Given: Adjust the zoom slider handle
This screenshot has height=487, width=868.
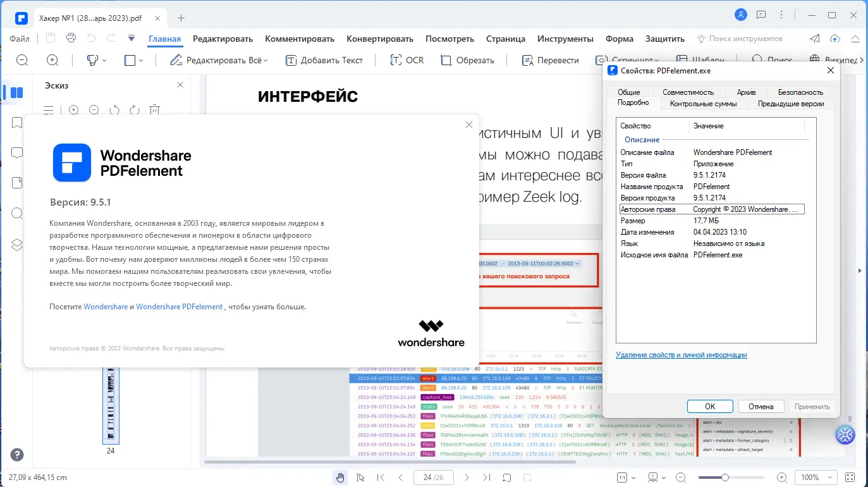Looking at the screenshot, I should [725, 478].
